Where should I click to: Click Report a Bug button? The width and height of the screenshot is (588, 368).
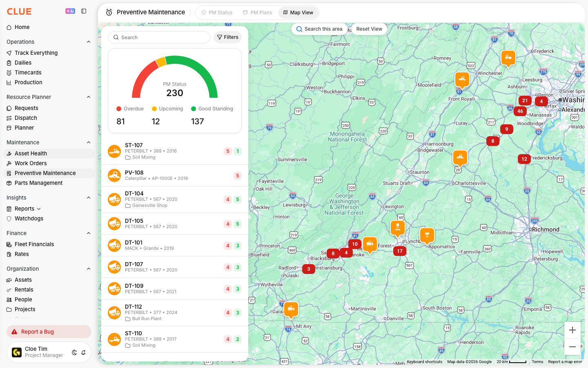49,332
